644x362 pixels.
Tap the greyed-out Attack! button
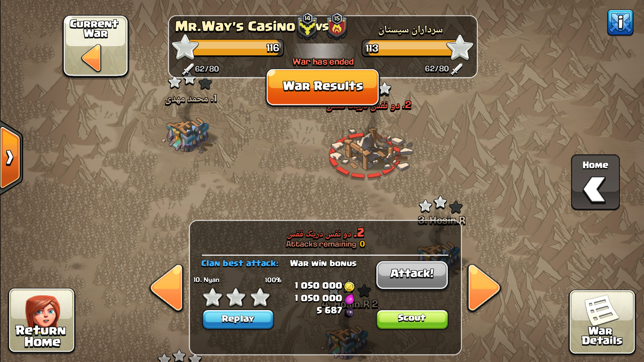pyautogui.click(x=412, y=275)
